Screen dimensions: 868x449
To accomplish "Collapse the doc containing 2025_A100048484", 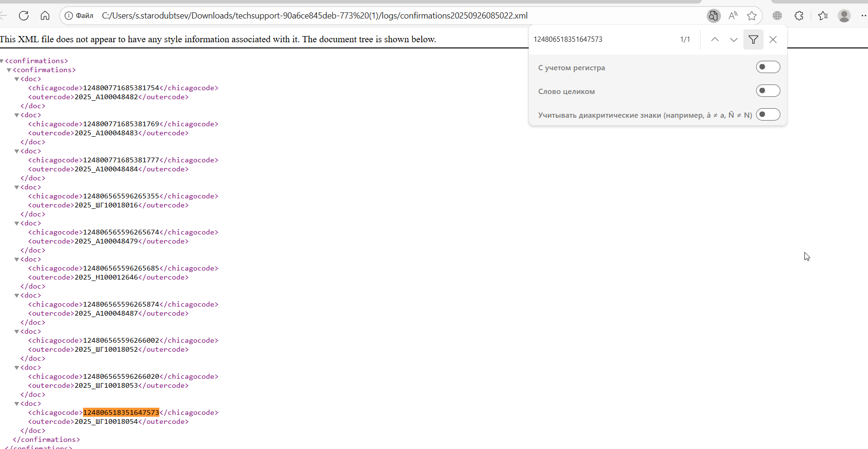I will (17, 151).
